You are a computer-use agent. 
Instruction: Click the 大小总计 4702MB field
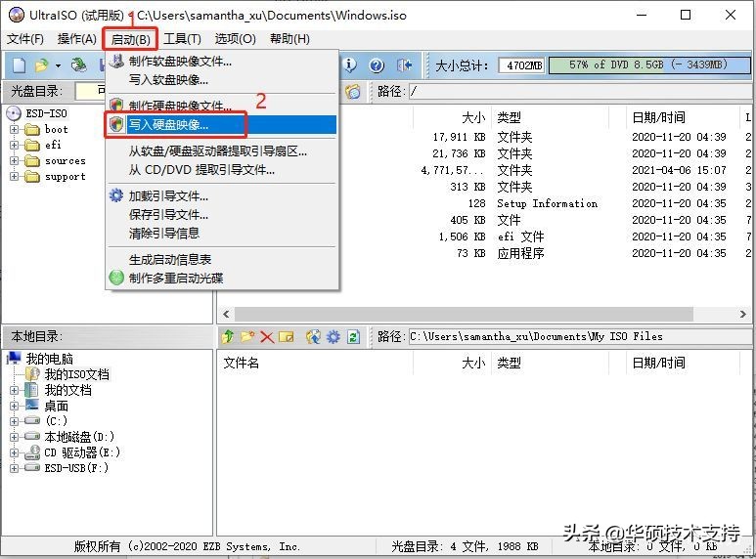coord(521,65)
